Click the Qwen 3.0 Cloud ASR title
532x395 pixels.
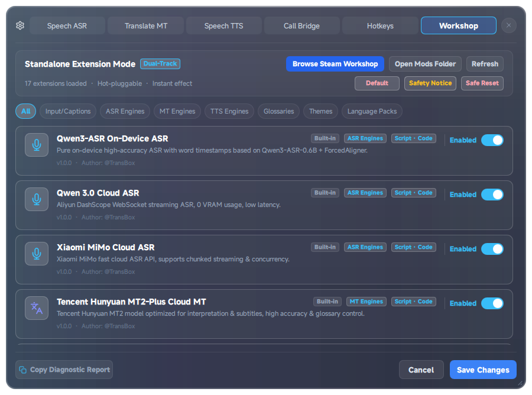click(x=98, y=193)
